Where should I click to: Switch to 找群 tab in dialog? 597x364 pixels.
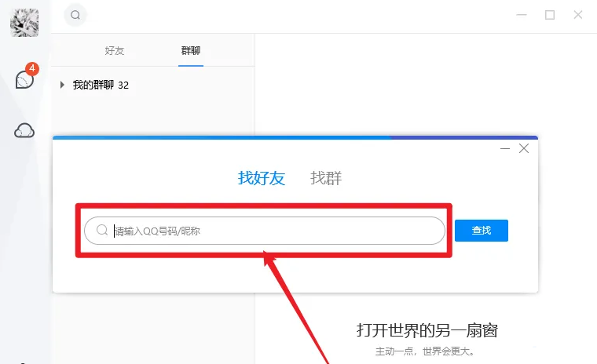tap(326, 178)
